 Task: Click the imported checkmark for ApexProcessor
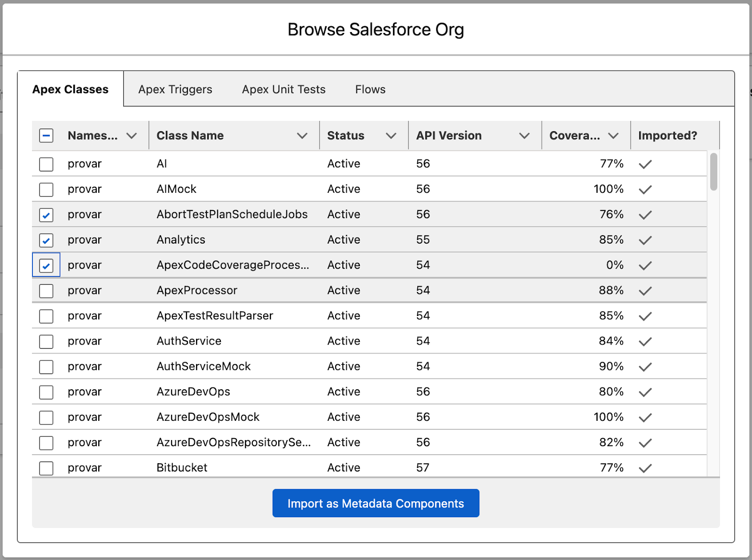click(645, 291)
